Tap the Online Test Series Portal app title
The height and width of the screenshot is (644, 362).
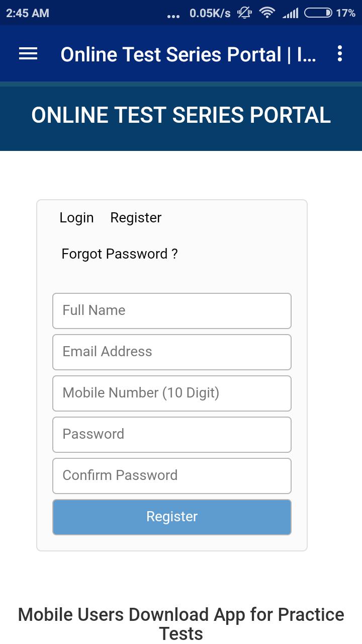coord(189,54)
